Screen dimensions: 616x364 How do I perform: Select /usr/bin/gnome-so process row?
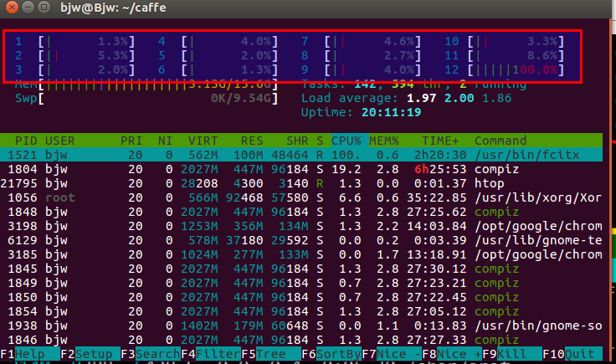tap(301, 326)
